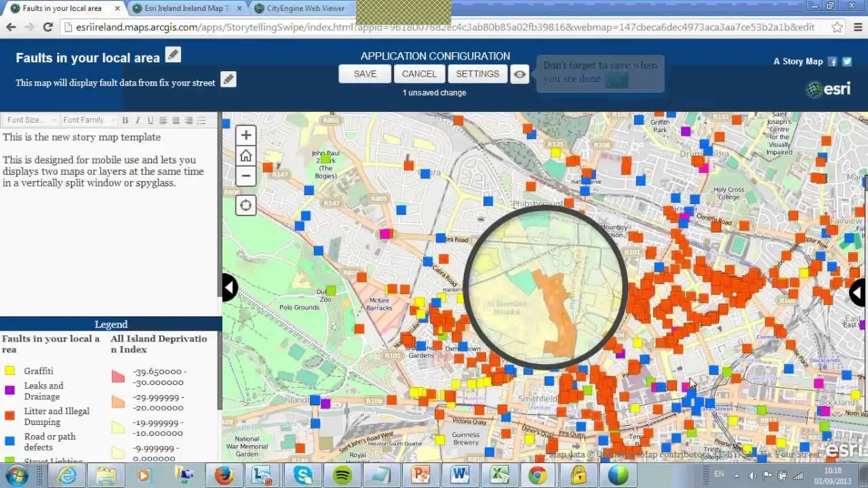The width and height of the screenshot is (868, 488).
Task: Open the Settings dialog
Action: pyautogui.click(x=477, y=74)
